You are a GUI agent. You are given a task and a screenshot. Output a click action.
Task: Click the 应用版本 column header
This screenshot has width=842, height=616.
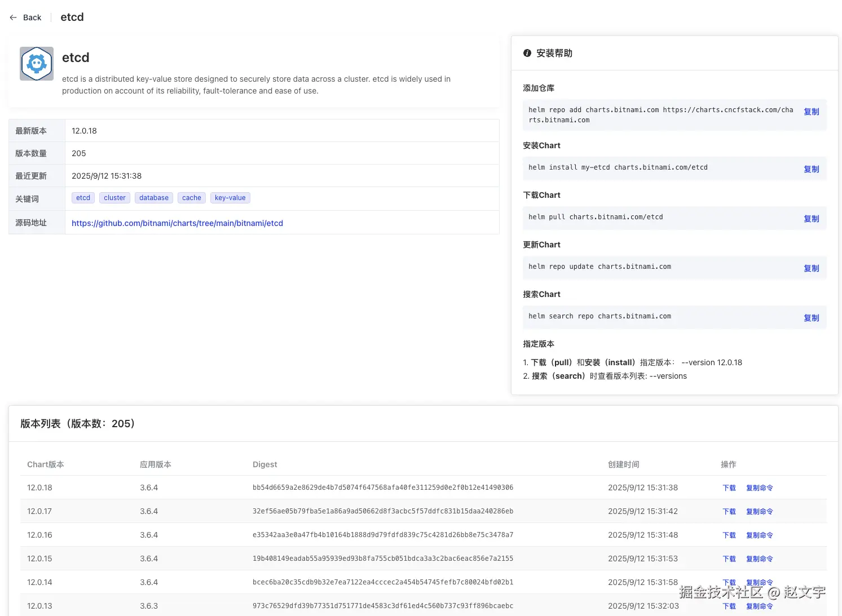tap(156, 464)
